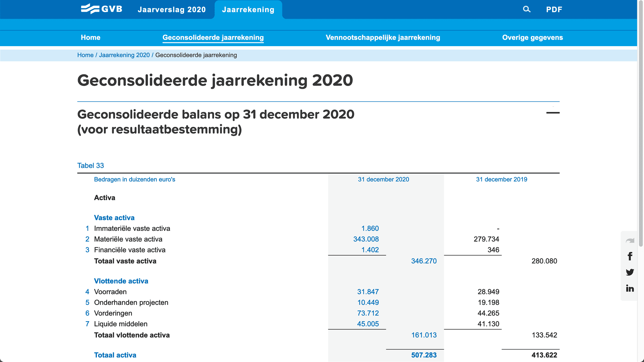Click Jaarrekening 2020 breadcrumb link
This screenshot has width=644, height=362.
pos(124,55)
